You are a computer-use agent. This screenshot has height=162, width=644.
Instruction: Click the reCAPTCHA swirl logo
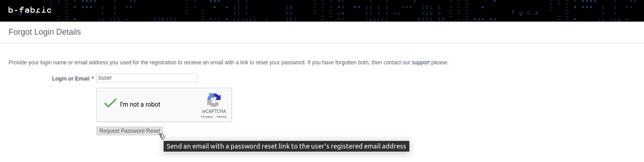click(214, 100)
